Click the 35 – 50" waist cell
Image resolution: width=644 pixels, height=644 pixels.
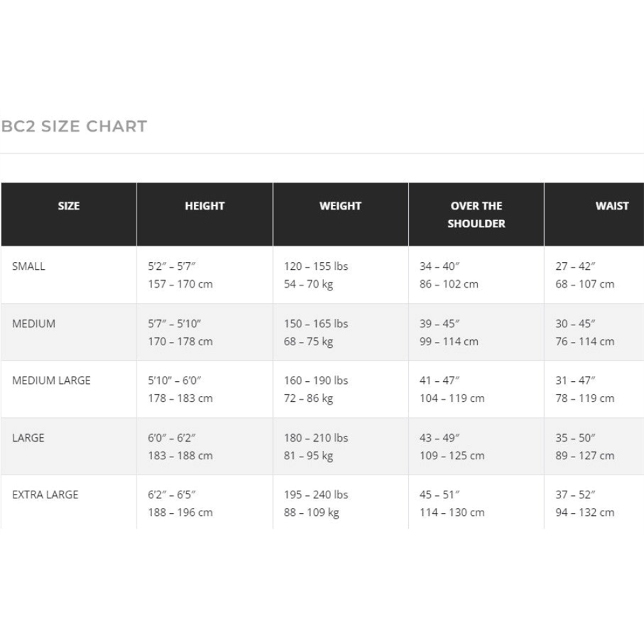[x=575, y=438]
